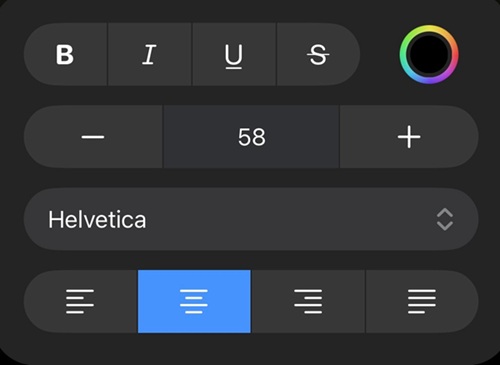This screenshot has height=365, width=500.
Task: Apply italic style using the I icon
Action: [150, 54]
